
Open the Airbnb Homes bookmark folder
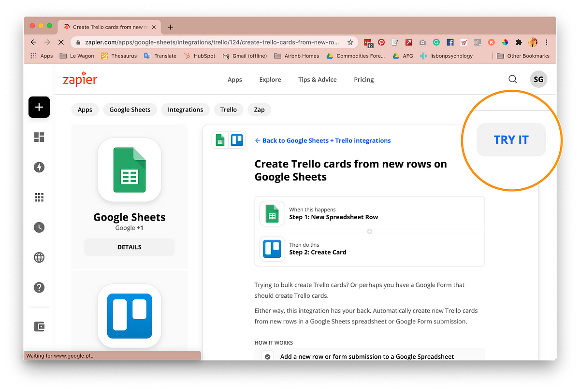pos(297,56)
